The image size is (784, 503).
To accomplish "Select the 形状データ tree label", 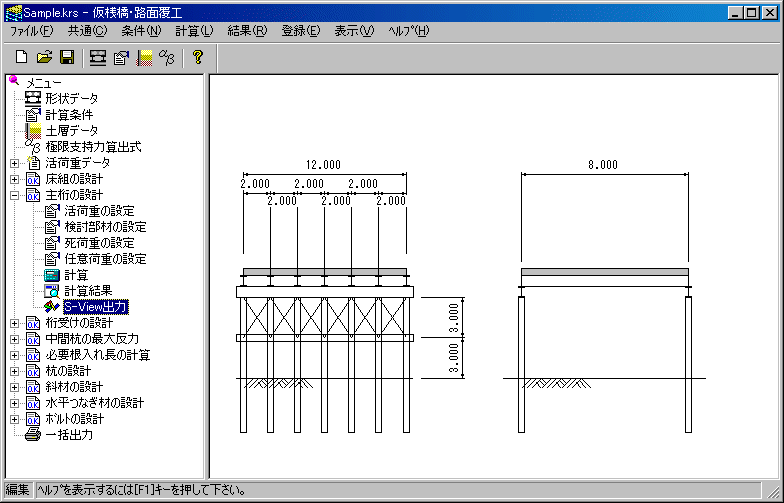I will tap(72, 98).
